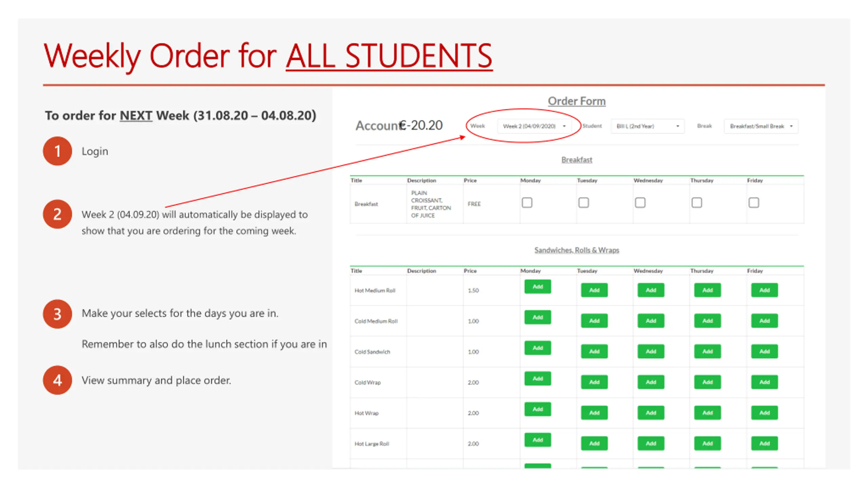Add Cold Wrap for Monday
The image size is (868, 488).
click(x=538, y=379)
